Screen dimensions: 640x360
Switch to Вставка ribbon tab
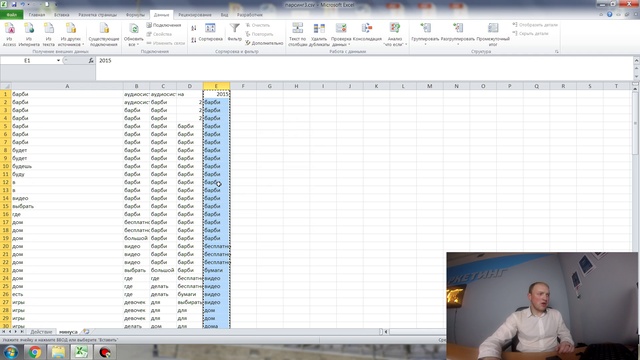coord(62,15)
